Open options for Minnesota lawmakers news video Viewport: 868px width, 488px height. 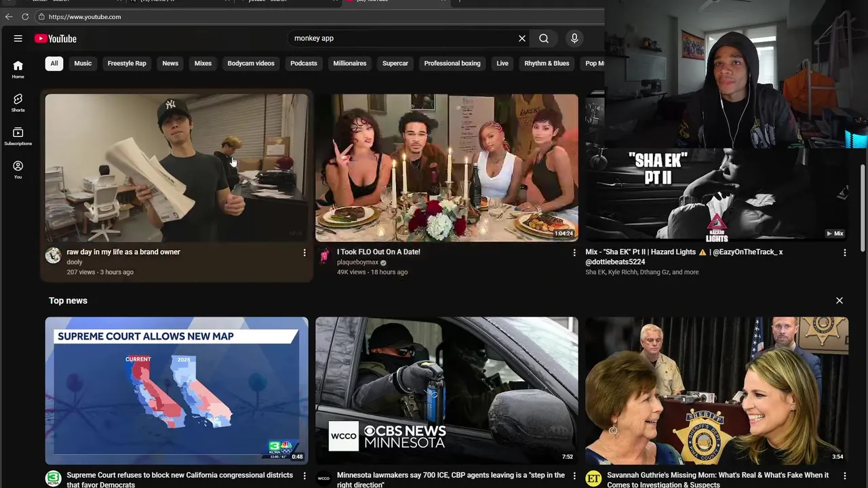tap(574, 476)
